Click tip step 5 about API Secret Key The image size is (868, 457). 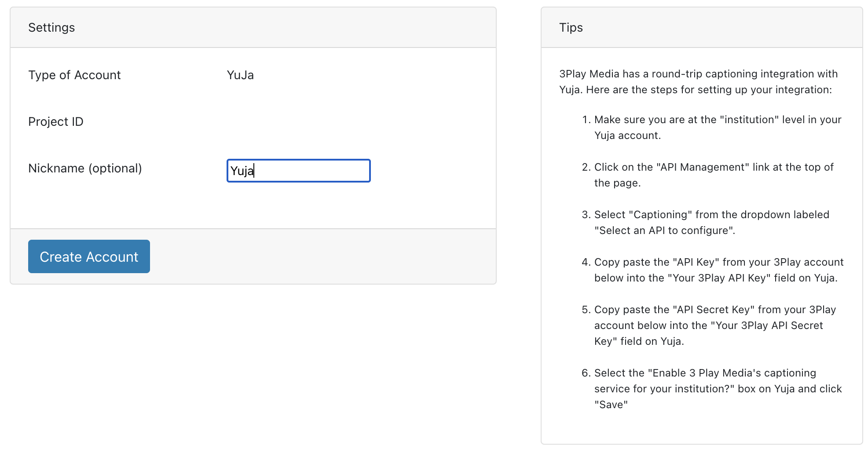tap(715, 325)
